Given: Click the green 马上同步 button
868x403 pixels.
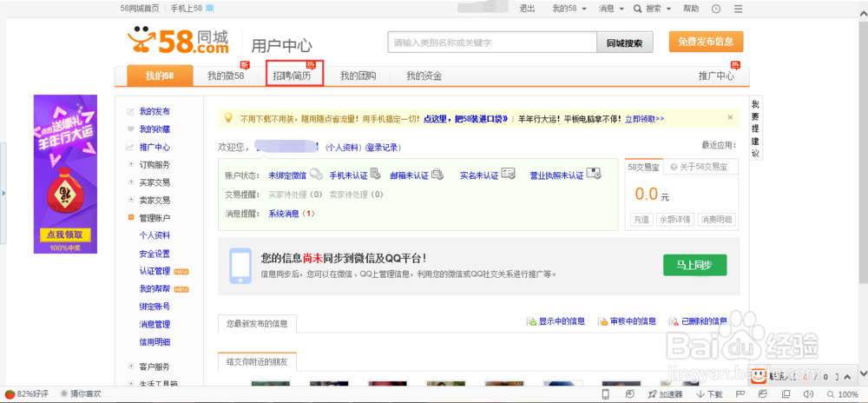Looking at the screenshot, I should point(694,265).
